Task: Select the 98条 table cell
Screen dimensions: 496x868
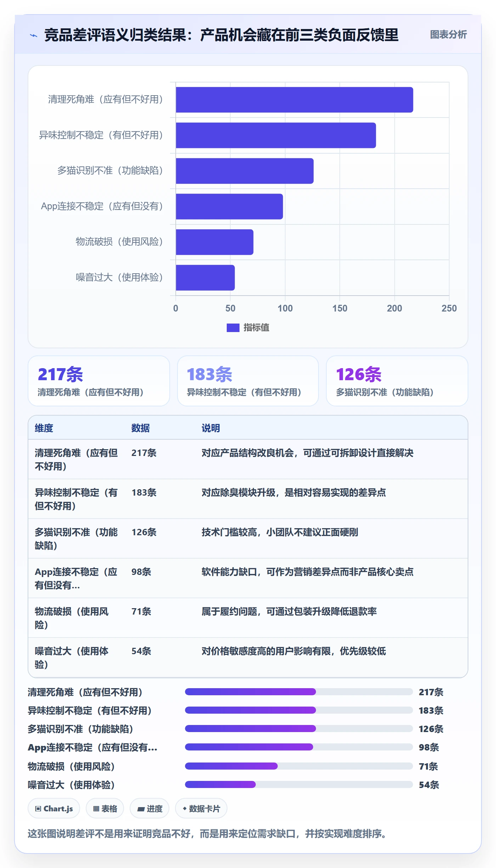Action: pyautogui.click(x=141, y=572)
